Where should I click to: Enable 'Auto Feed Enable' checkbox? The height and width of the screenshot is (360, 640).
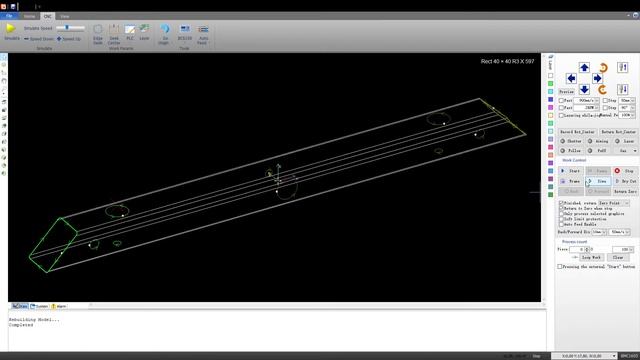(561, 224)
